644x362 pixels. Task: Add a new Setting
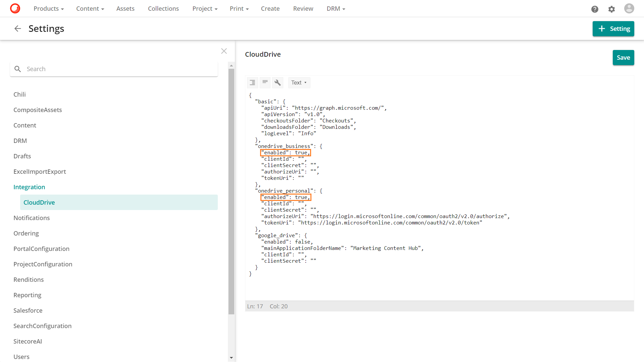pos(613,29)
